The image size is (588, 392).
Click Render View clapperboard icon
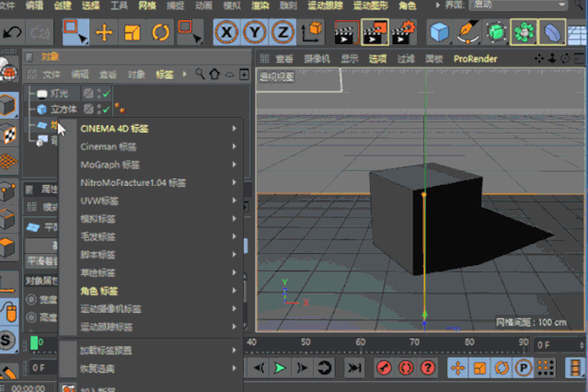[346, 32]
